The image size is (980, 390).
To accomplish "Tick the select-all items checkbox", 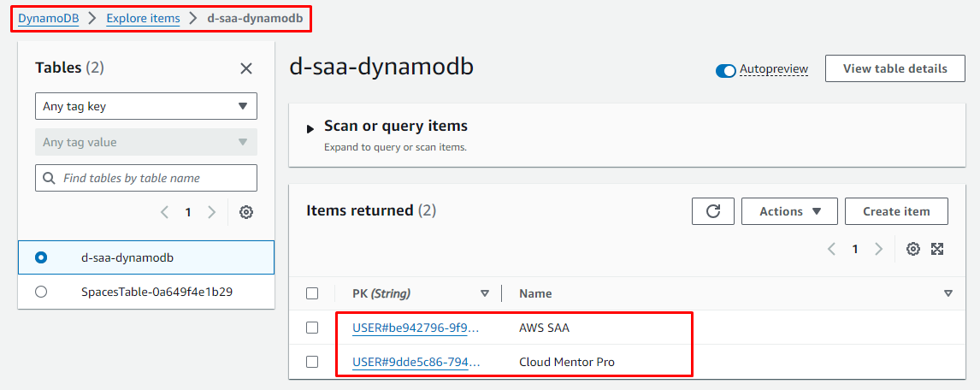I will click(x=312, y=293).
